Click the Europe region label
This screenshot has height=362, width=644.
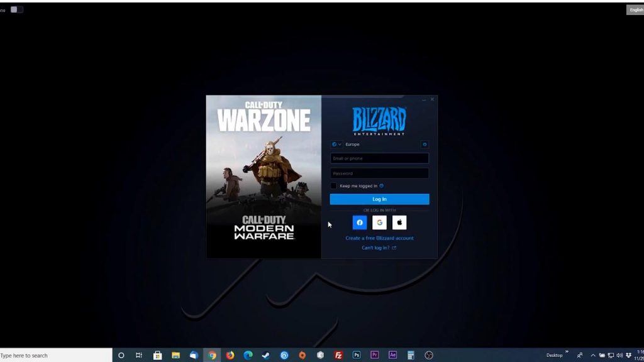coord(352,145)
